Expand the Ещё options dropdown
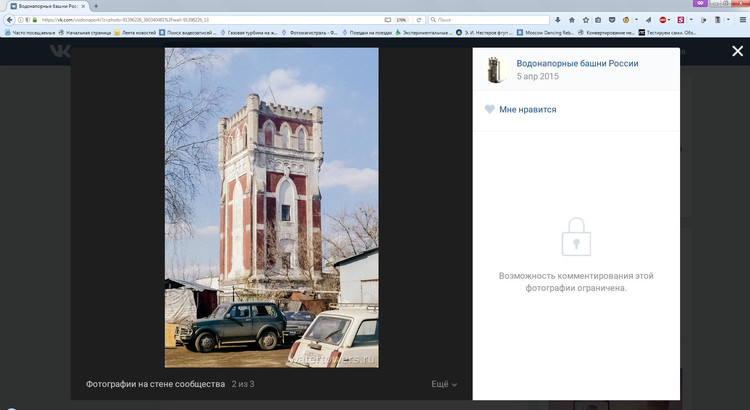Image resolution: width=750 pixels, height=410 pixels. (x=444, y=384)
